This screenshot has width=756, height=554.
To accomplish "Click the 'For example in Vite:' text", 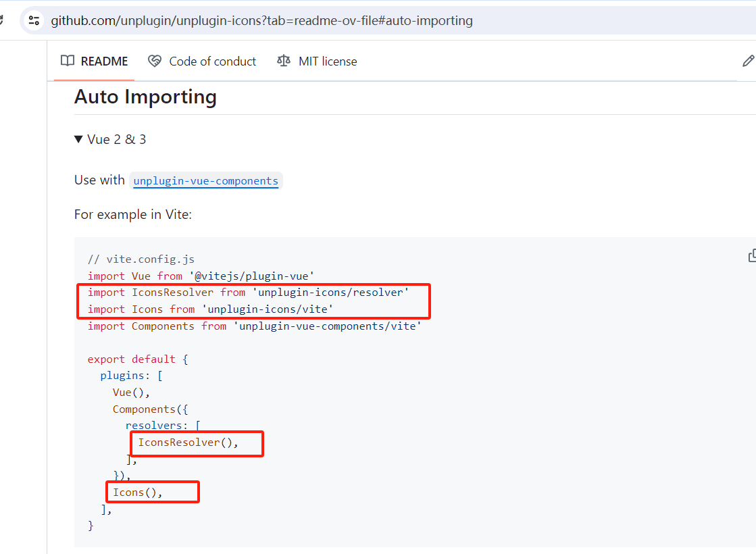I will pyautogui.click(x=133, y=215).
